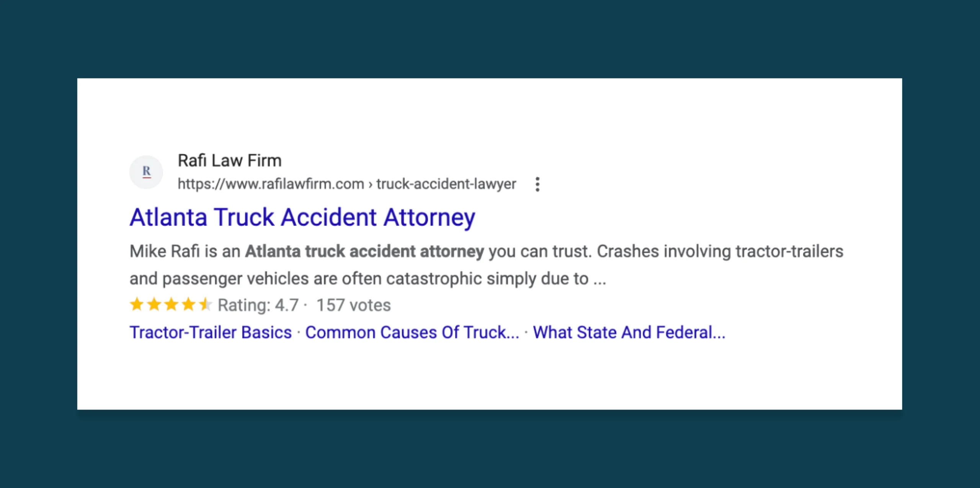Click the Rafi Law Firm "R" favicon

click(146, 172)
